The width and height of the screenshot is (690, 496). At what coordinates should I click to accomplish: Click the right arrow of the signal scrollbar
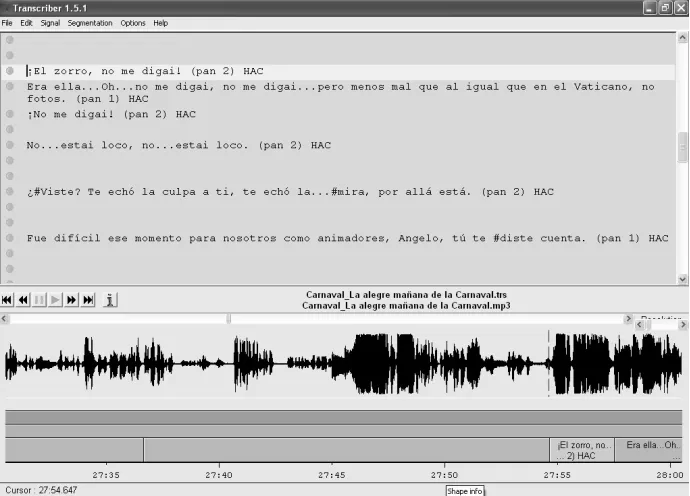[628, 318]
